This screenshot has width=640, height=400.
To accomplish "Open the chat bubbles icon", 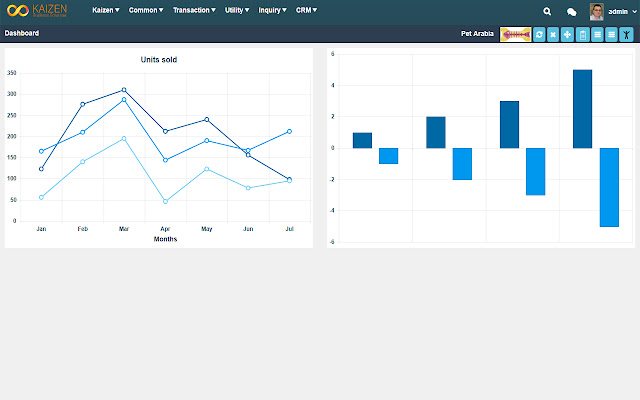I will tap(572, 12).
